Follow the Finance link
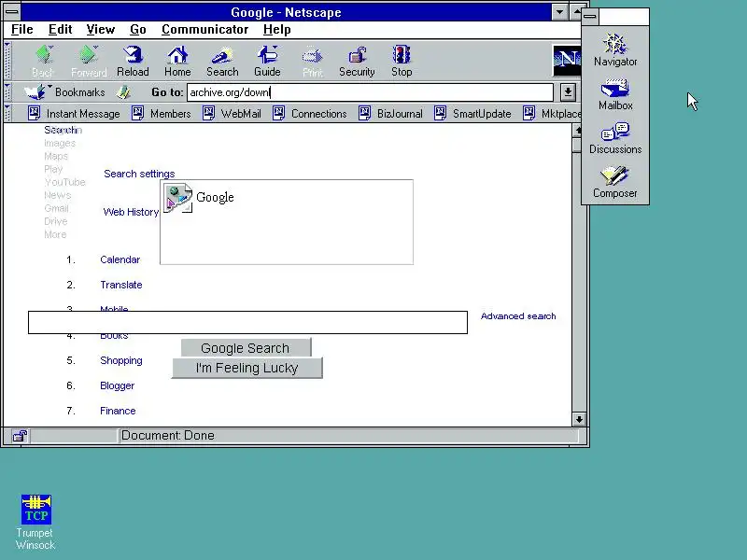 pyautogui.click(x=118, y=411)
